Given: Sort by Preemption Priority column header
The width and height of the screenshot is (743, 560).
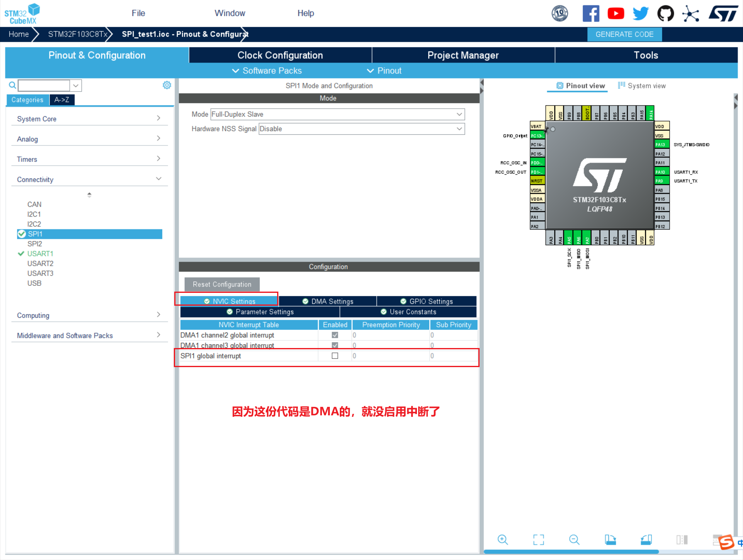Looking at the screenshot, I should pyautogui.click(x=391, y=324).
